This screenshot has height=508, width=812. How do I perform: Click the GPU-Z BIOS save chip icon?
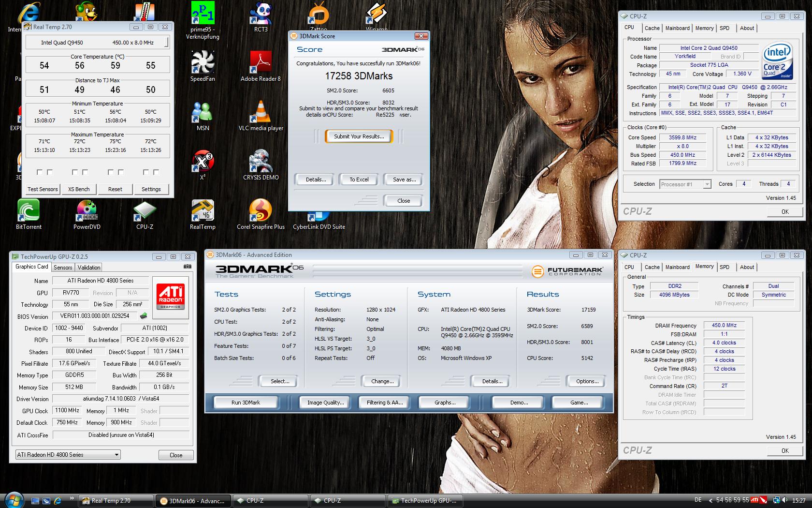[x=144, y=316]
